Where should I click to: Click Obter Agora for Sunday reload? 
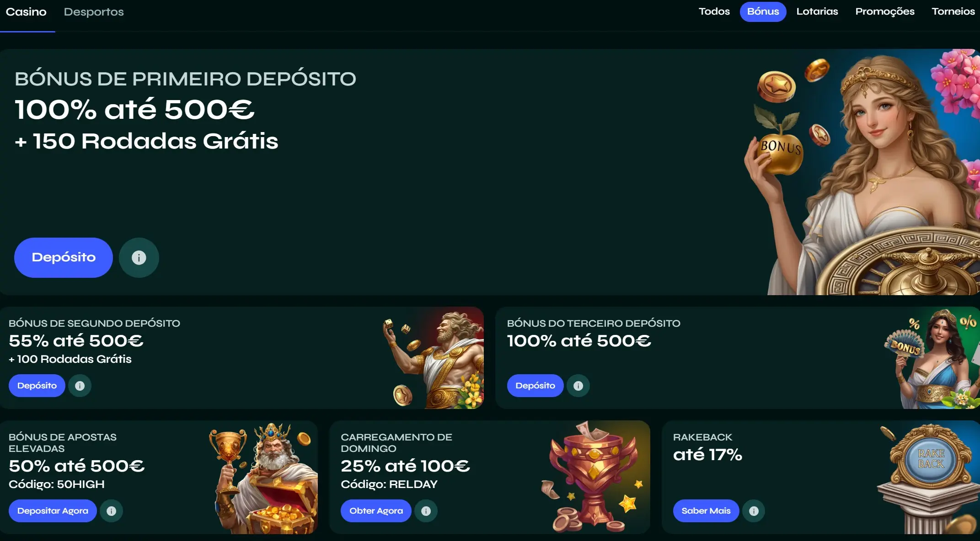click(x=376, y=511)
